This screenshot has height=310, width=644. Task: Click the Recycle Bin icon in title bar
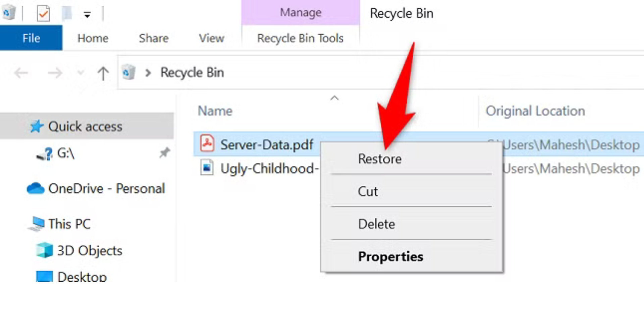9,13
